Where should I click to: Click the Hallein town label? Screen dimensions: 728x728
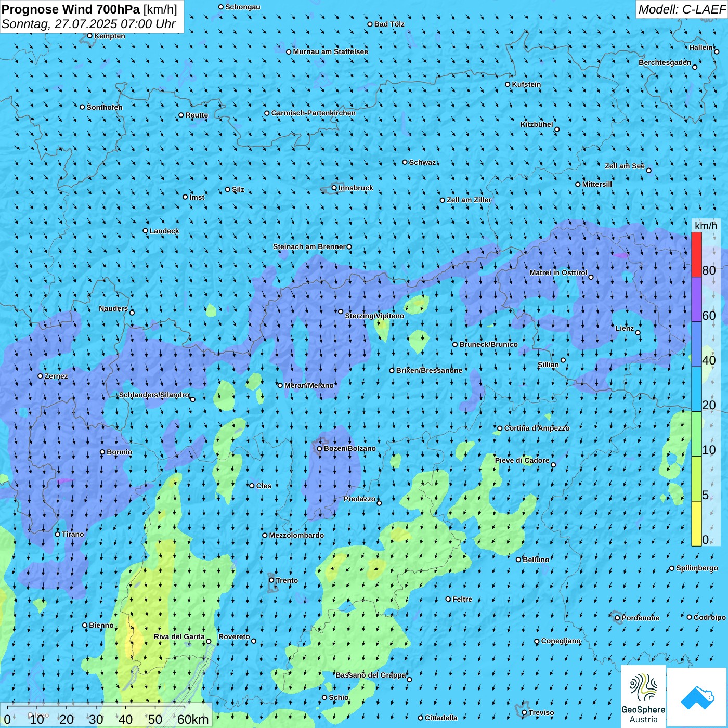(x=701, y=47)
